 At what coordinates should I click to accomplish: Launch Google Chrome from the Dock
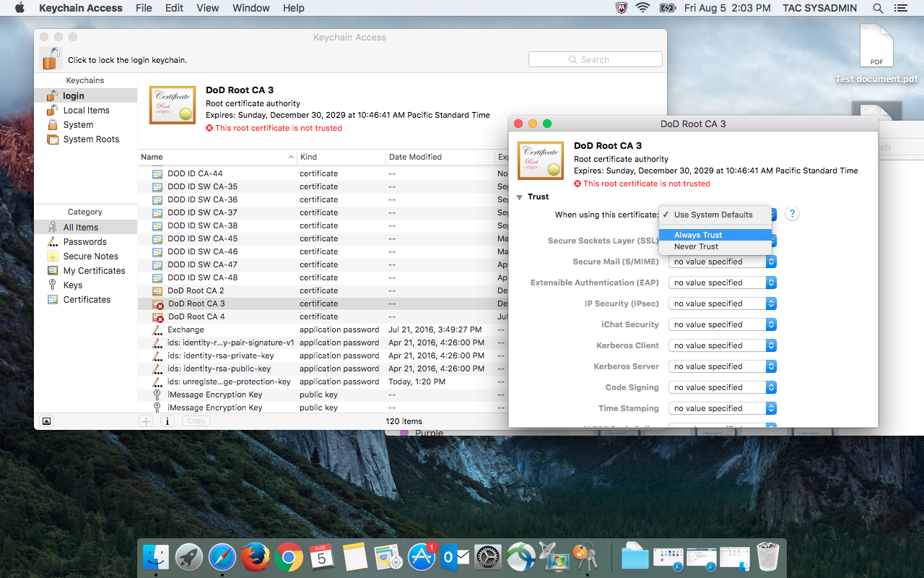click(289, 557)
